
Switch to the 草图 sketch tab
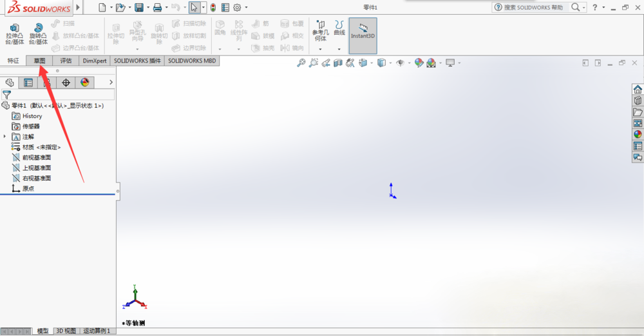coord(39,61)
